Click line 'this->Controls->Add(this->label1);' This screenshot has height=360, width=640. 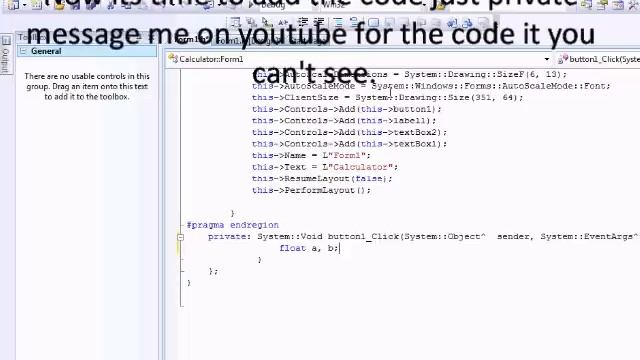coord(344,120)
